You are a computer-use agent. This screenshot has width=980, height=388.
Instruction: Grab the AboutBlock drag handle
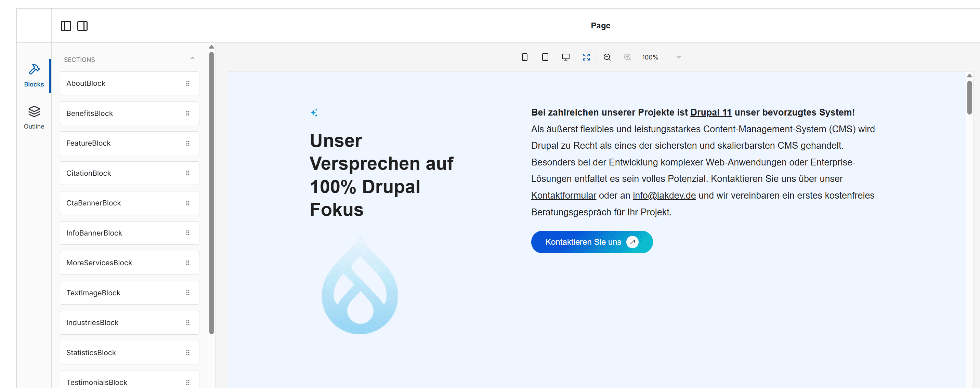pyautogui.click(x=187, y=83)
